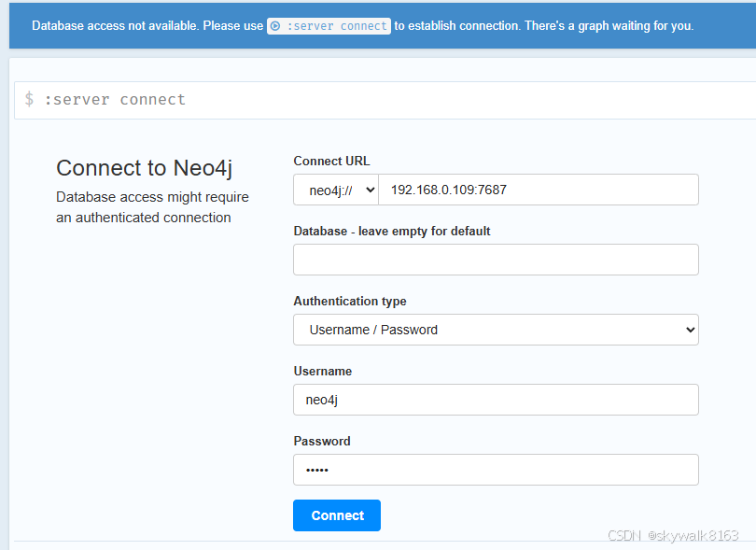
Task: Click the Database - leave empty for default label
Action: click(392, 231)
